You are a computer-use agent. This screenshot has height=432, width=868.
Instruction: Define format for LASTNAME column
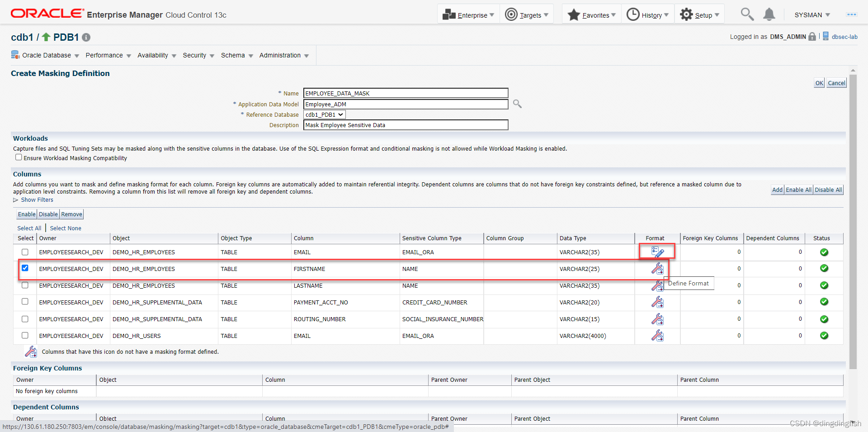pos(657,285)
